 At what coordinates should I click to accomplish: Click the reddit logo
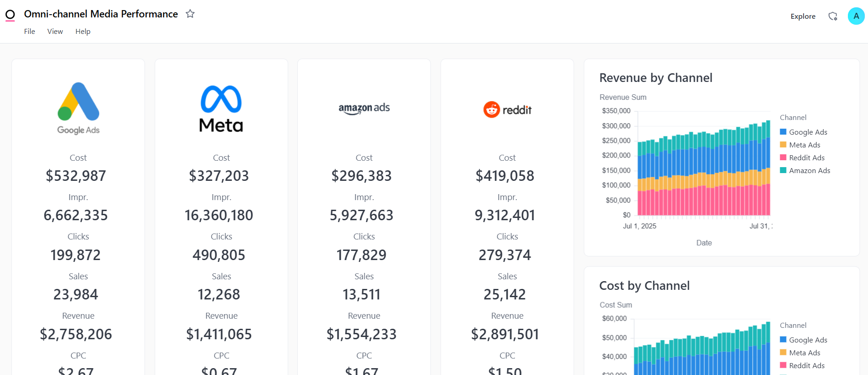(507, 109)
